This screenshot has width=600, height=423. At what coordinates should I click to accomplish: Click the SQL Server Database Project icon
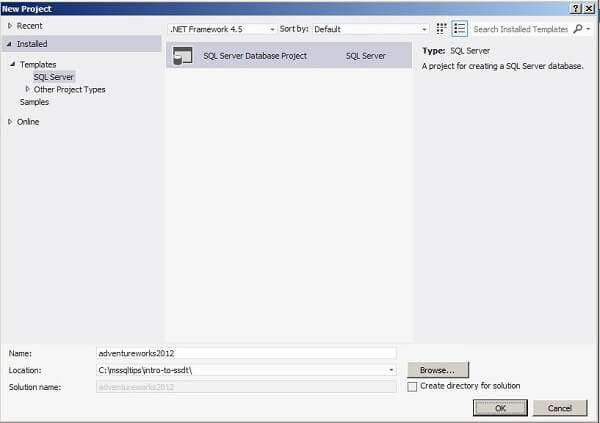[x=183, y=56]
